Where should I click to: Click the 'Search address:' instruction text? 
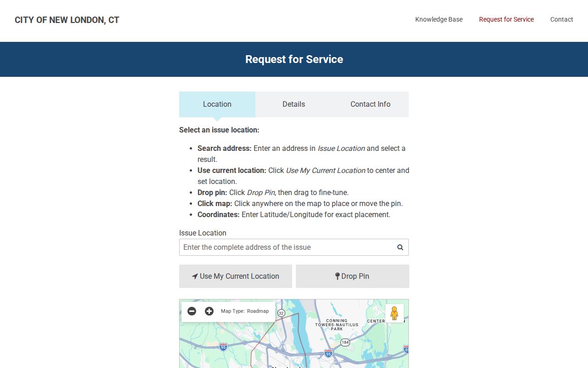click(x=225, y=149)
